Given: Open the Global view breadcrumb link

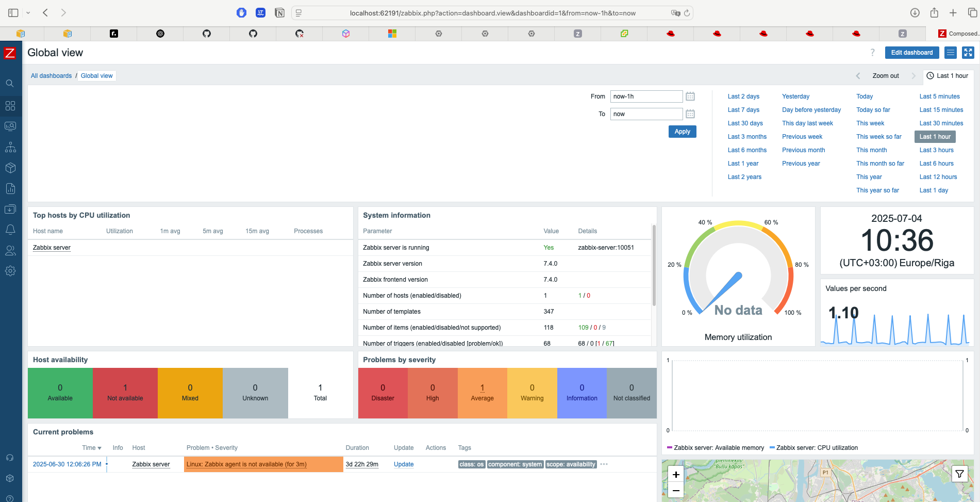Looking at the screenshot, I should coord(96,76).
